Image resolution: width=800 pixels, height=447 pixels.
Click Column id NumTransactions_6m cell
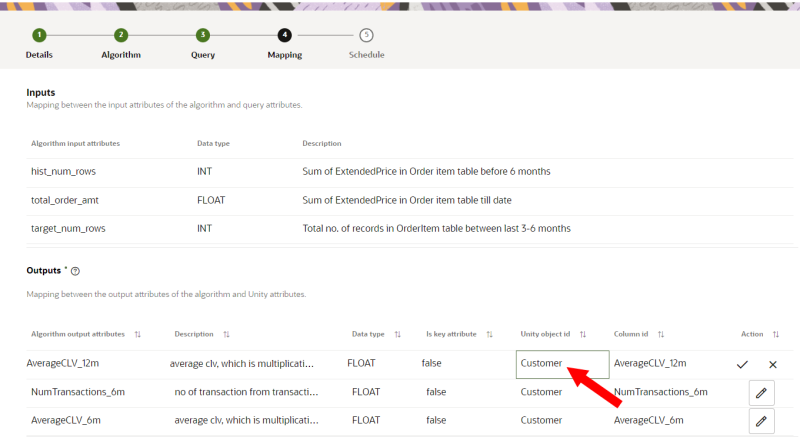pyautogui.click(x=661, y=392)
